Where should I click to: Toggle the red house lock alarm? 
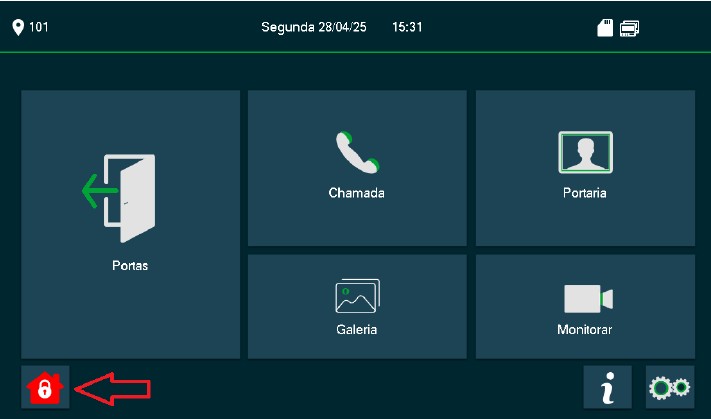45,387
